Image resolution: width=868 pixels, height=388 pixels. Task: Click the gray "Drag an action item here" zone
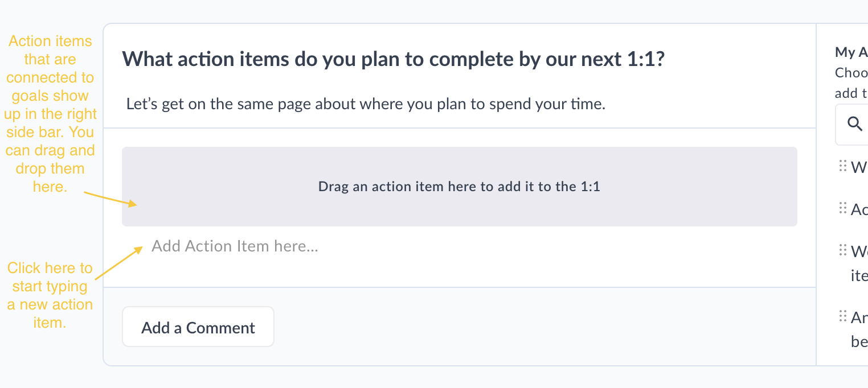click(x=459, y=187)
